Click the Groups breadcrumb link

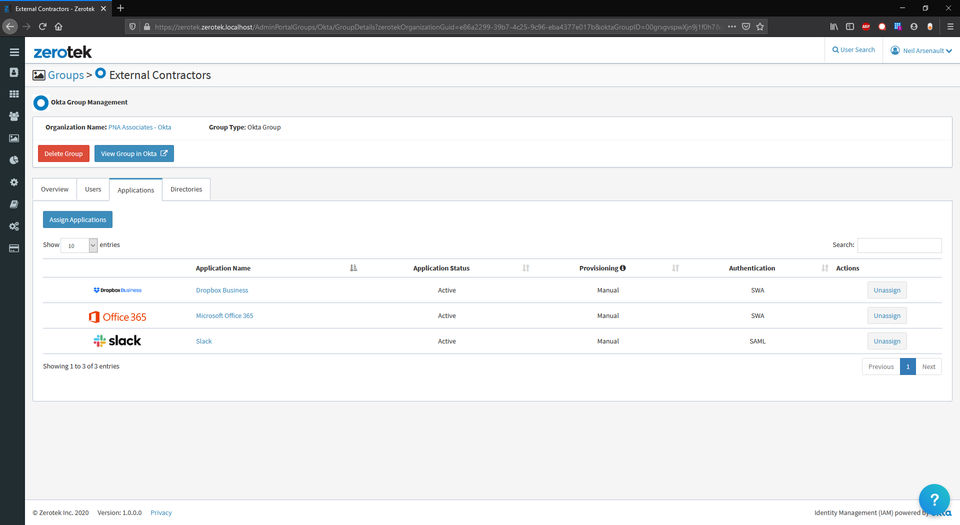click(66, 75)
